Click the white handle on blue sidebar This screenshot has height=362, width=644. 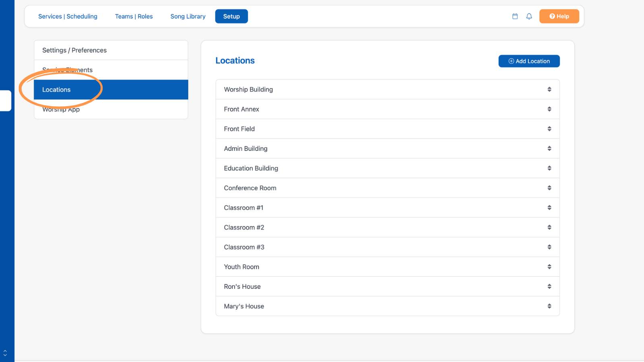(5, 101)
